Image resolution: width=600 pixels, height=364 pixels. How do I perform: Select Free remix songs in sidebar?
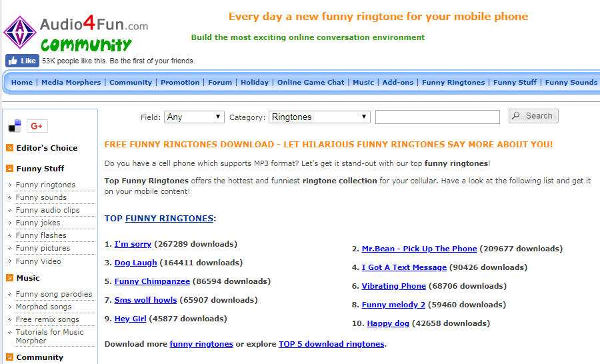tap(47, 319)
